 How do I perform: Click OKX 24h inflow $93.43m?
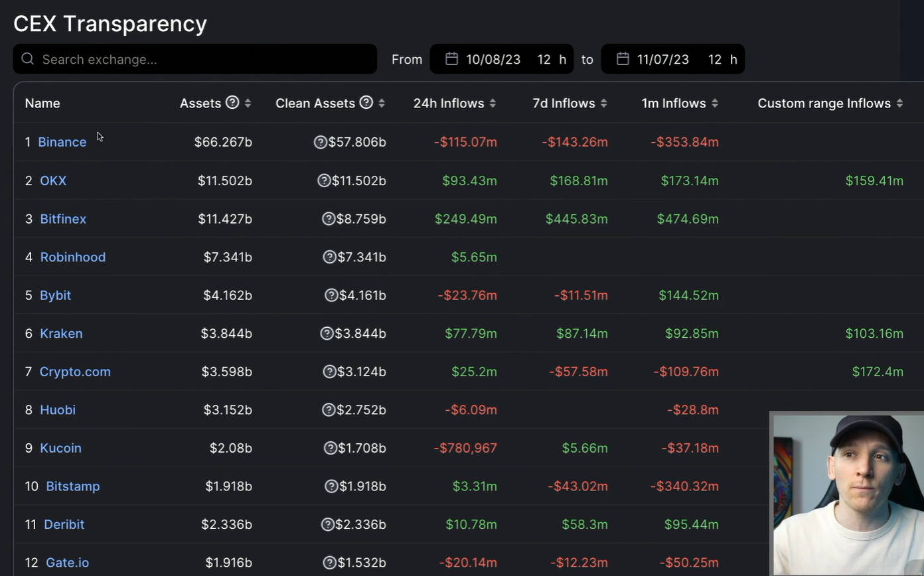[469, 180]
